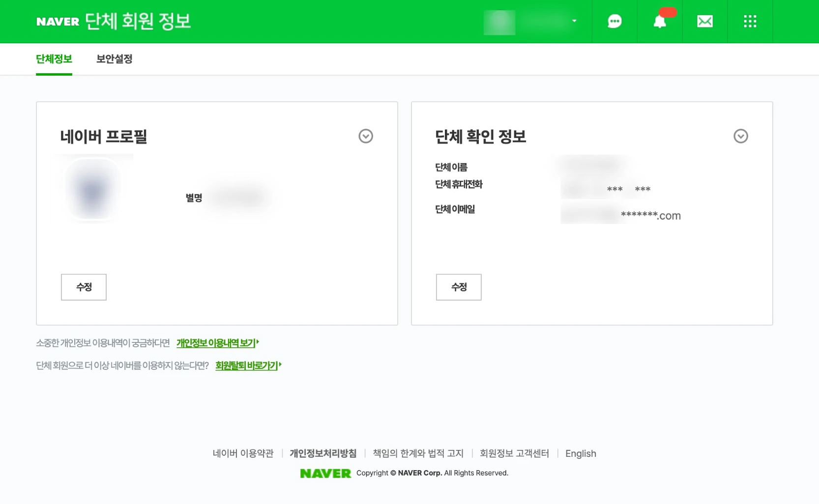
Task: Click the 단체 회원 정보 header title
Action: (x=138, y=21)
